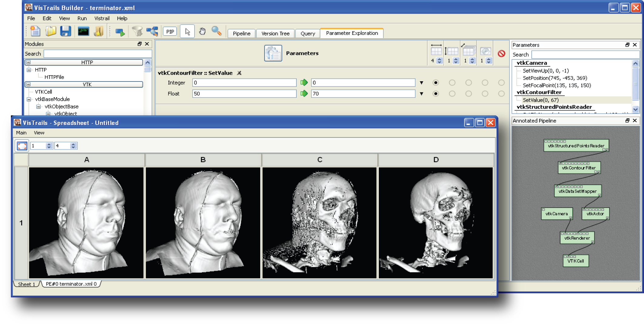Toggle the PIP button in toolbar
Screen dimensions: 644x326
pos(170,32)
